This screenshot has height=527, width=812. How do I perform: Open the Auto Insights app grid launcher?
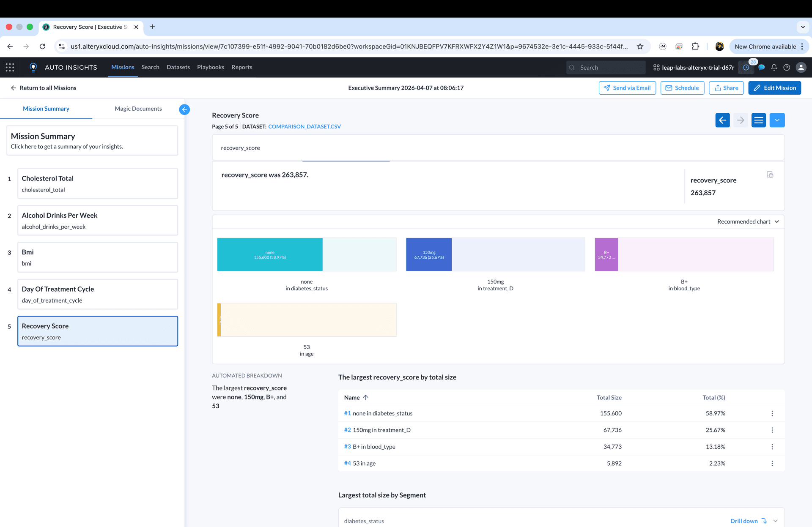(x=9, y=67)
